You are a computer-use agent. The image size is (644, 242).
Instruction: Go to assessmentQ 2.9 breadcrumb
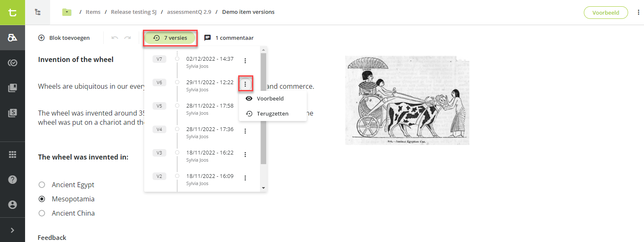[x=189, y=12]
